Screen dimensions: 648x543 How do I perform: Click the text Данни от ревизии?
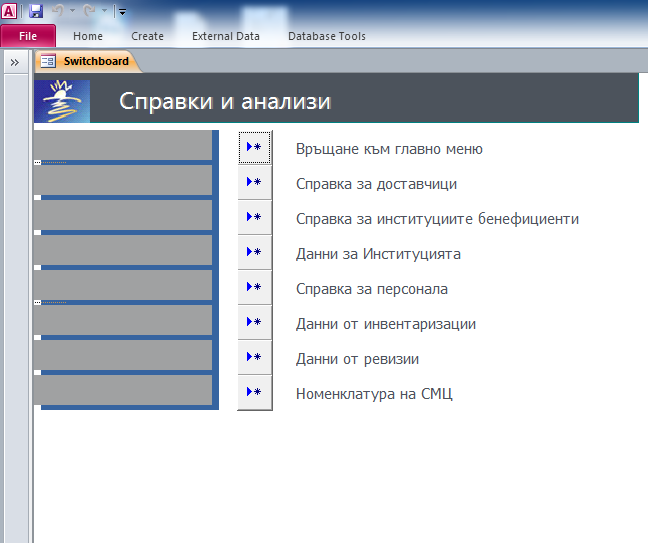[x=357, y=359]
